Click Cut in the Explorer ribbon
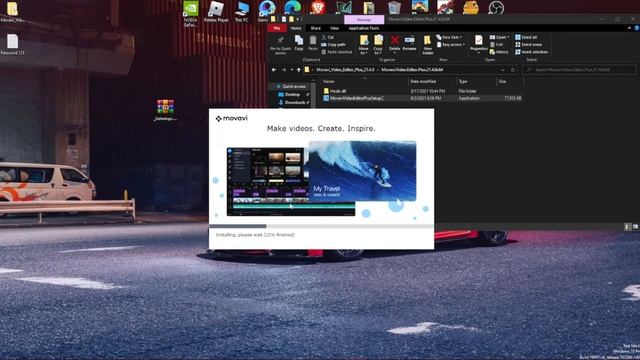640x360 pixels. coord(328,37)
